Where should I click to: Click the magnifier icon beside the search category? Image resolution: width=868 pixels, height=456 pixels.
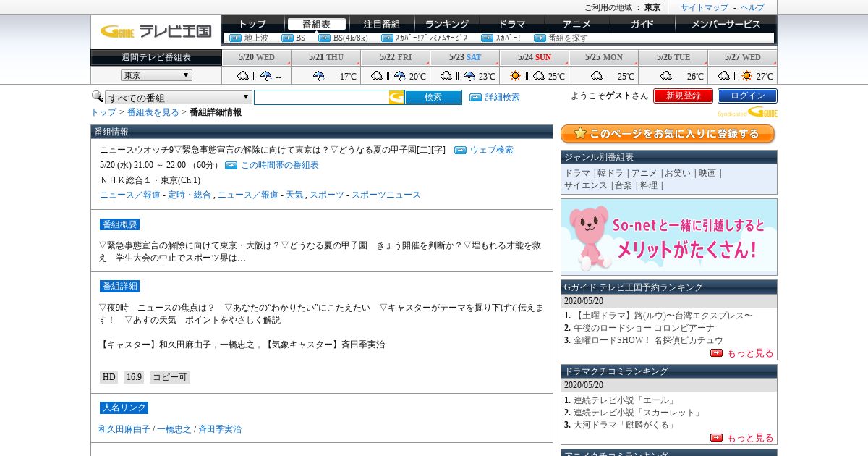[97, 96]
